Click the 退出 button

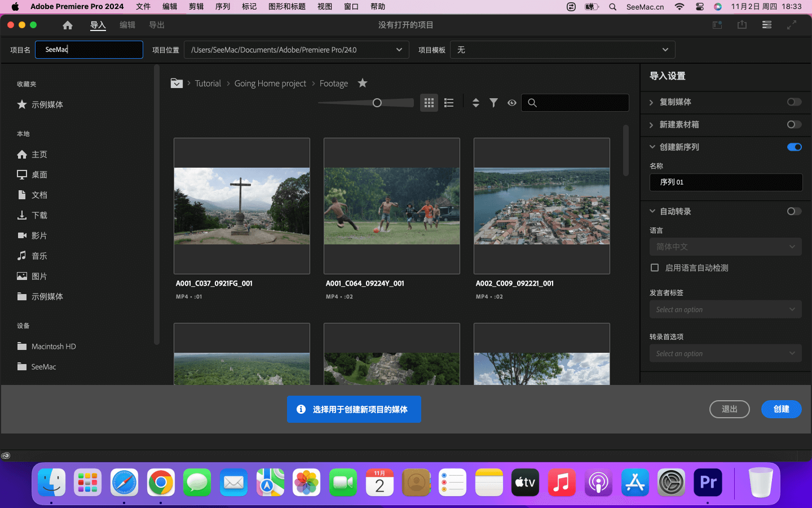tap(729, 409)
